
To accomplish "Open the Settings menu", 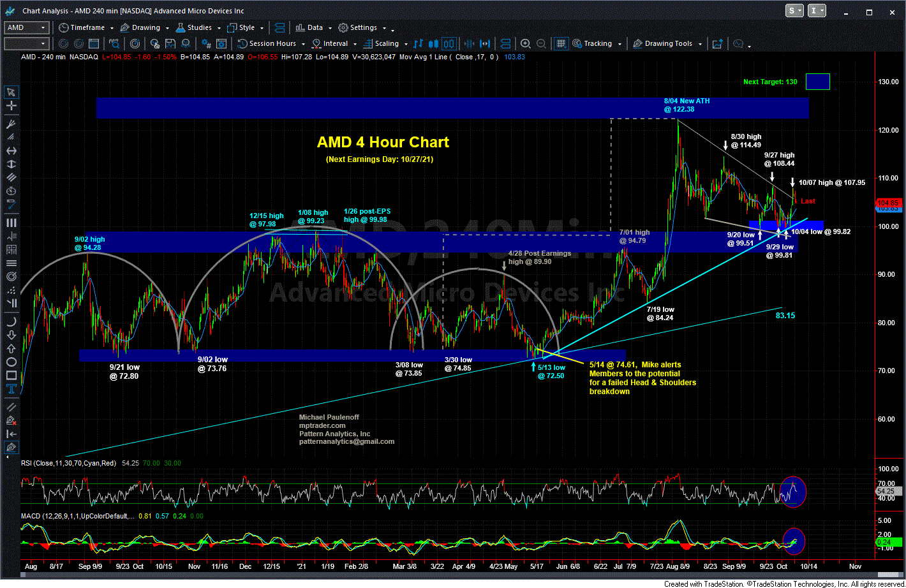I will (362, 27).
